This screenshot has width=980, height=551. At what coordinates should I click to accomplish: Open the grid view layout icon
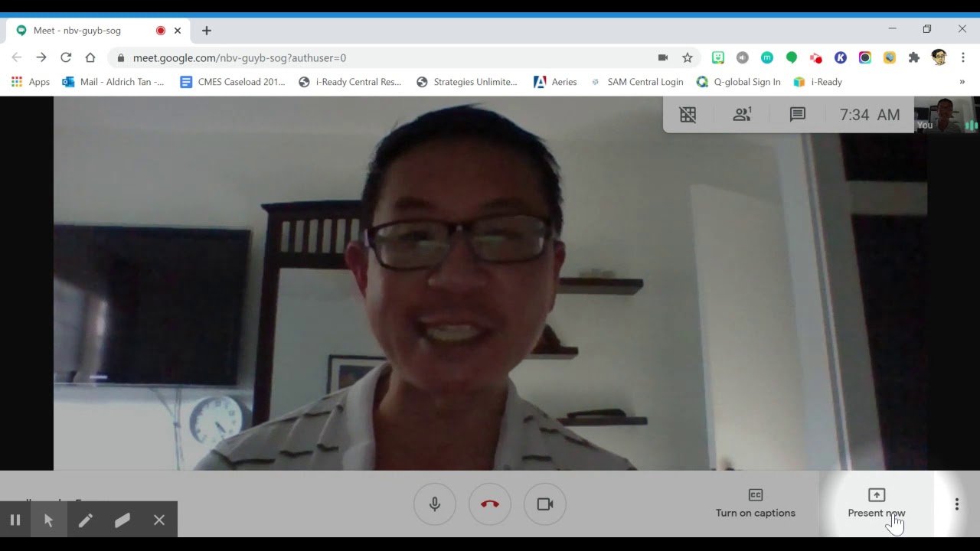pos(688,115)
